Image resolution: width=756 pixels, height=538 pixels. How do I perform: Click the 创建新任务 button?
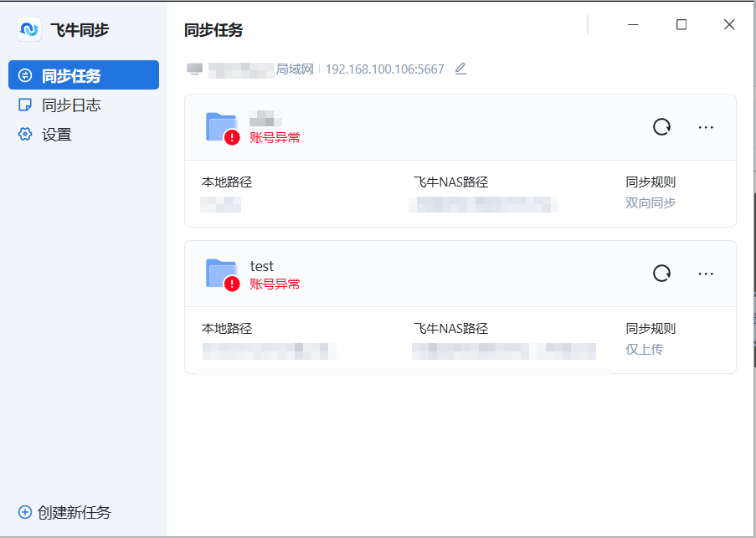pyautogui.click(x=64, y=512)
